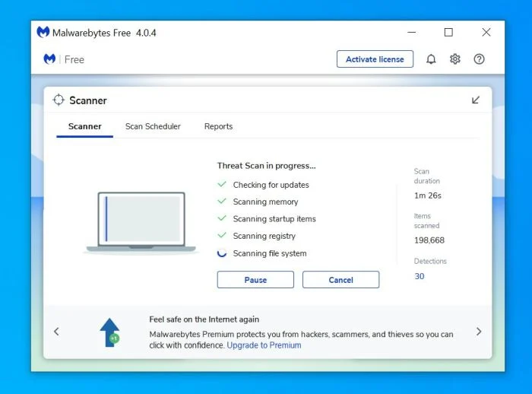Maximize the Malwarebytes window

click(x=448, y=32)
